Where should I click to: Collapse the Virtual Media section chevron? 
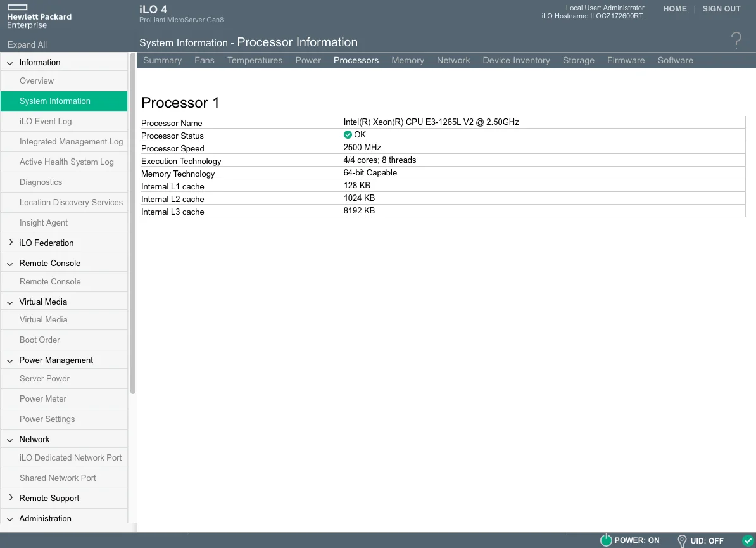9,302
